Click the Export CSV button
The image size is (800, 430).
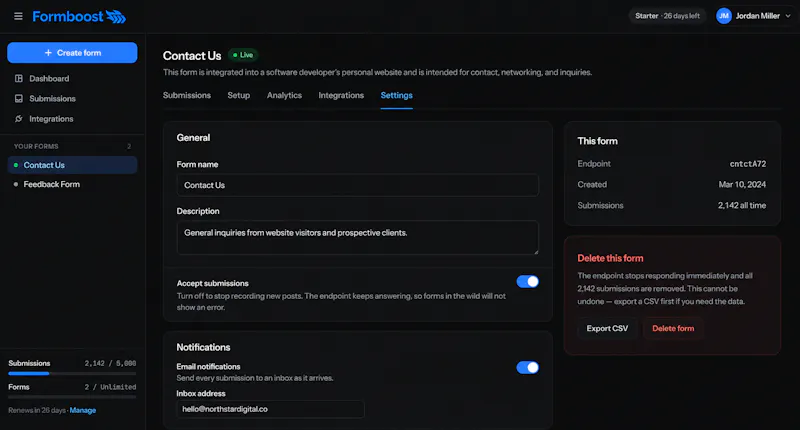607,328
